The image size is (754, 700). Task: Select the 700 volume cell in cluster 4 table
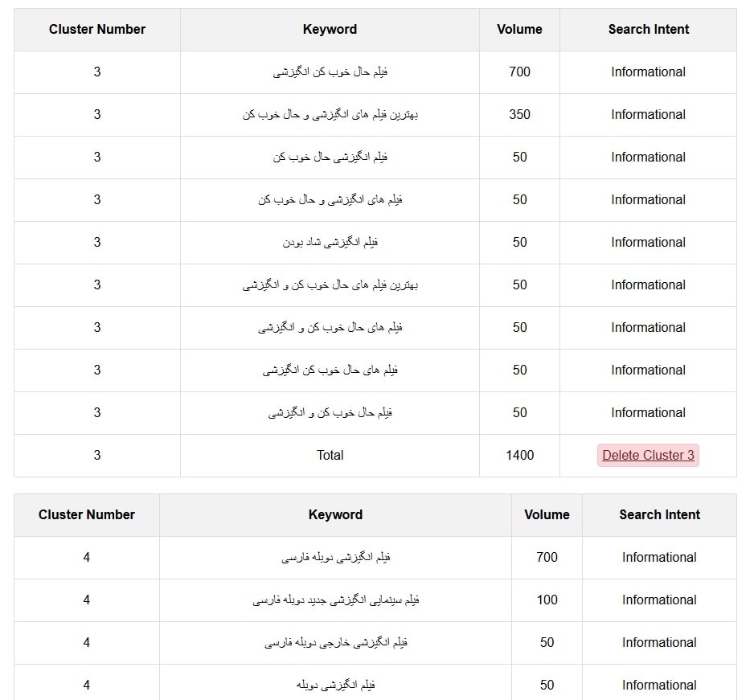click(547, 558)
